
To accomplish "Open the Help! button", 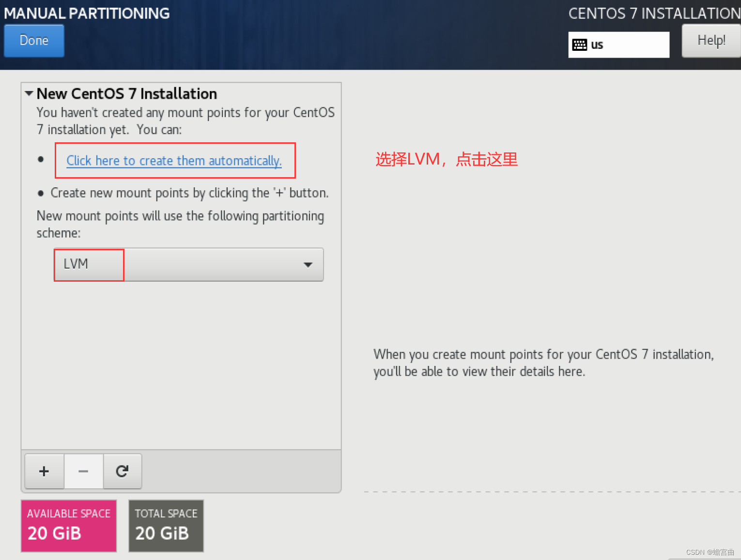I will (x=711, y=41).
